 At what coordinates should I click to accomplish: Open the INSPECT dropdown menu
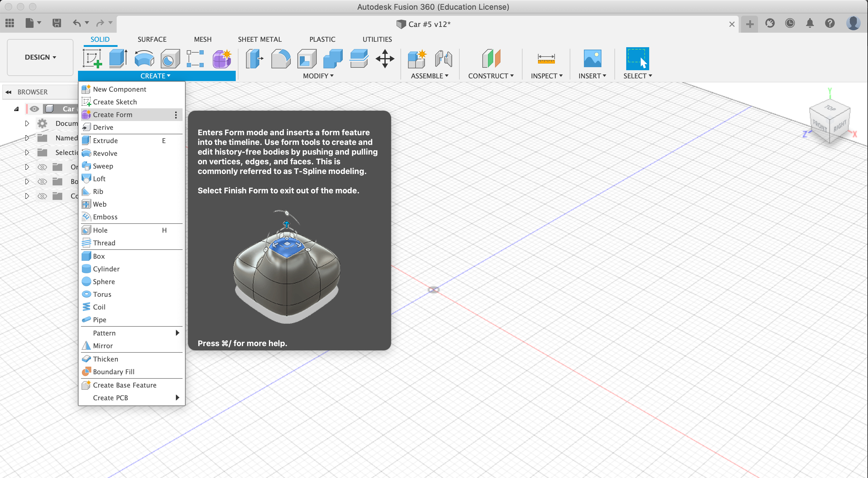[x=546, y=76]
